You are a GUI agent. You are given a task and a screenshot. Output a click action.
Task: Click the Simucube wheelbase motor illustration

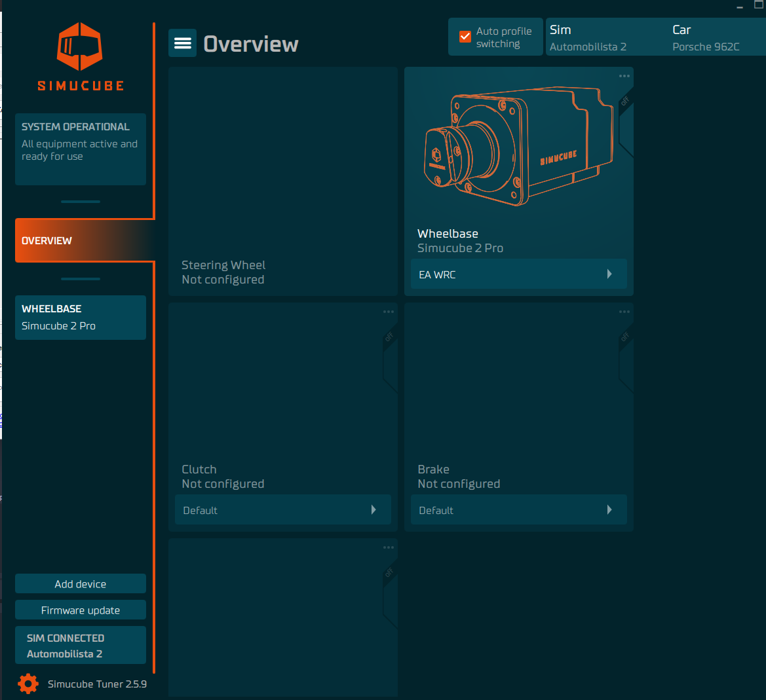(x=518, y=147)
